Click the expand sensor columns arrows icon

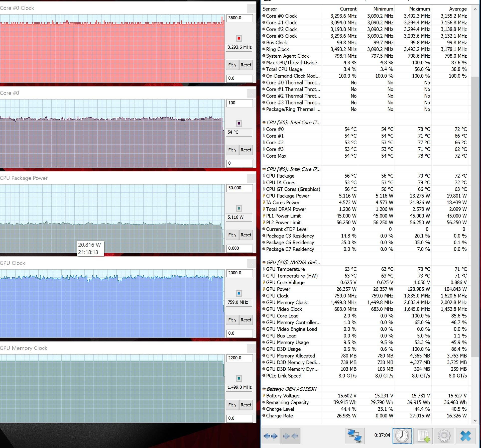pyautogui.click(x=271, y=436)
